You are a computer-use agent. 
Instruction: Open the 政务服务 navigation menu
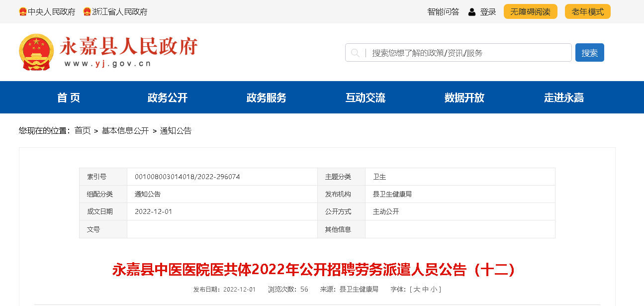pyautogui.click(x=267, y=98)
